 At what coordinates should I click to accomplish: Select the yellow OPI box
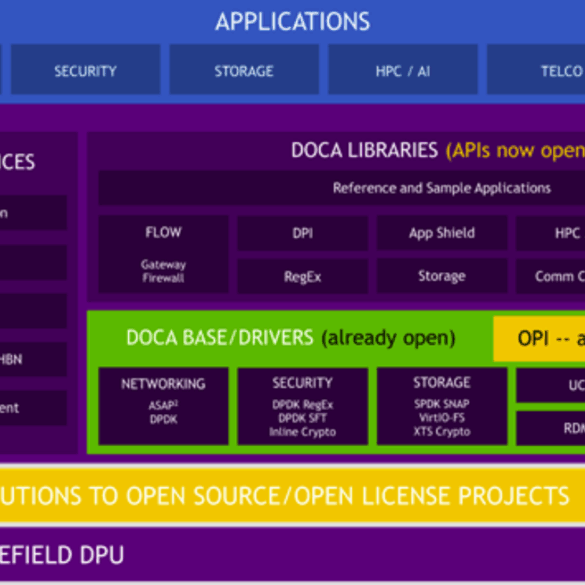[x=539, y=339]
